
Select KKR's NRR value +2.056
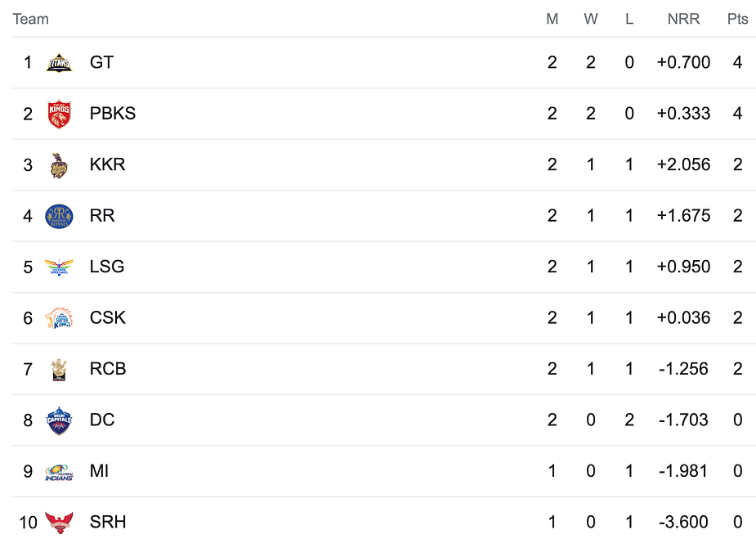683,164
